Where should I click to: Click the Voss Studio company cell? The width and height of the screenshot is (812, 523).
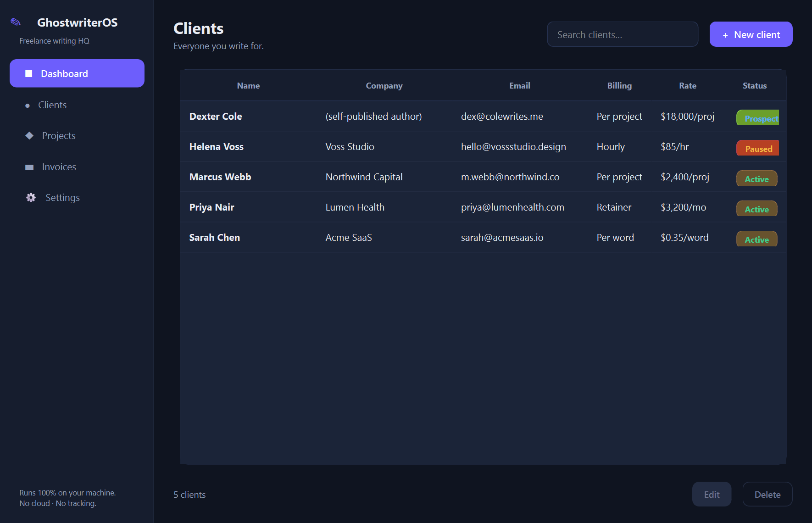click(350, 147)
